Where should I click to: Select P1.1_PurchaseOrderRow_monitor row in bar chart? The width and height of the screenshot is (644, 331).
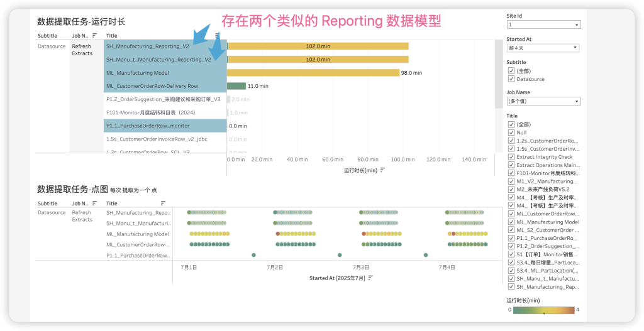point(165,126)
